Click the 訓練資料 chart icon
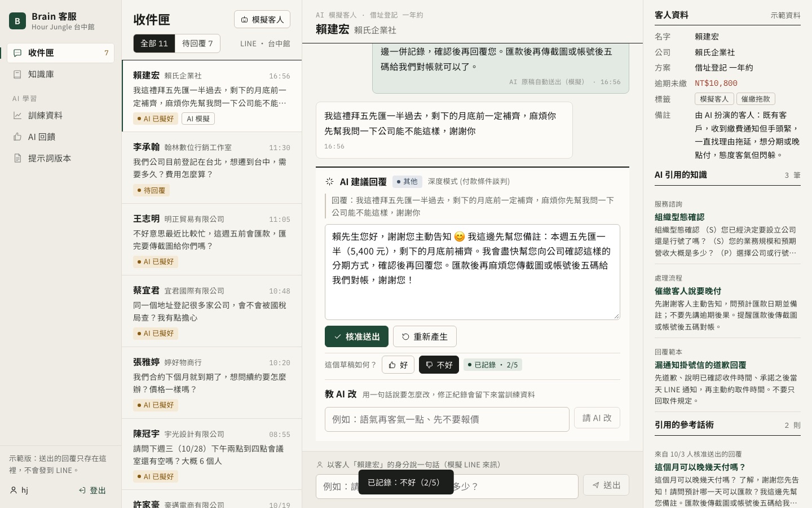Image resolution: width=812 pixels, height=508 pixels. tap(17, 115)
